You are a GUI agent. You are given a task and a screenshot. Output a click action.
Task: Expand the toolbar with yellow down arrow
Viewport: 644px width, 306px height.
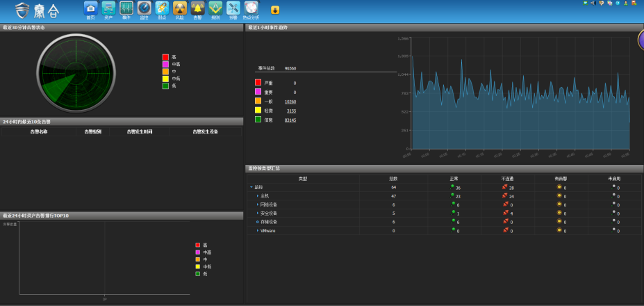(x=275, y=10)
